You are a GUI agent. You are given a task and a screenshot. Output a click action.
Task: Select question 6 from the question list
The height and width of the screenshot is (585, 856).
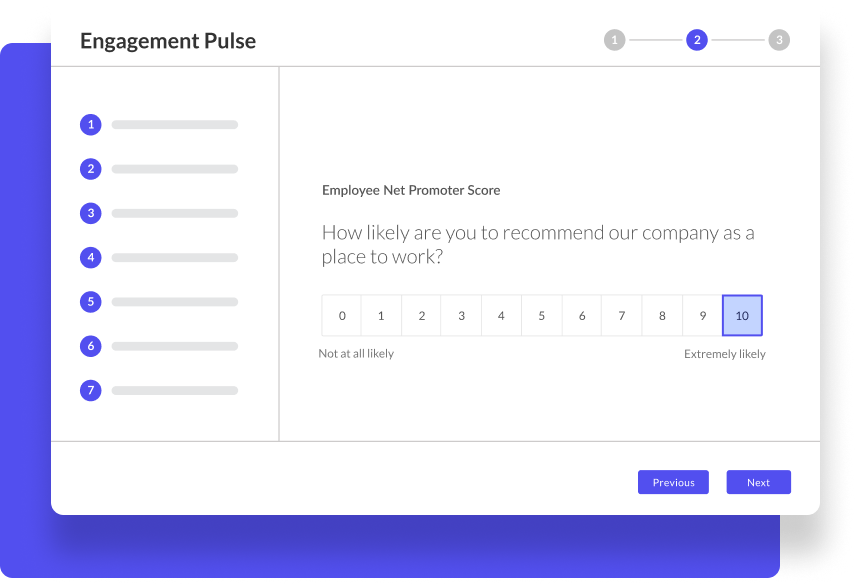(90, 346)
